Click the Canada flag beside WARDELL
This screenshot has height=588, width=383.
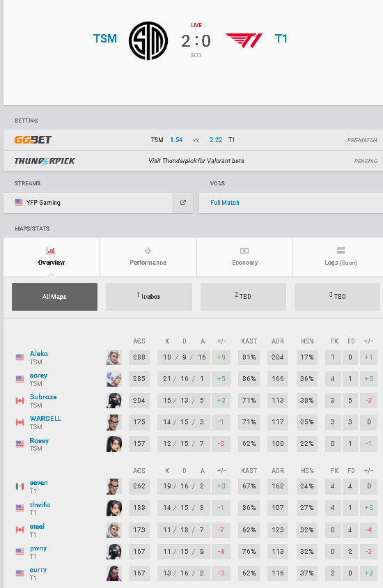tap(20, 423)
